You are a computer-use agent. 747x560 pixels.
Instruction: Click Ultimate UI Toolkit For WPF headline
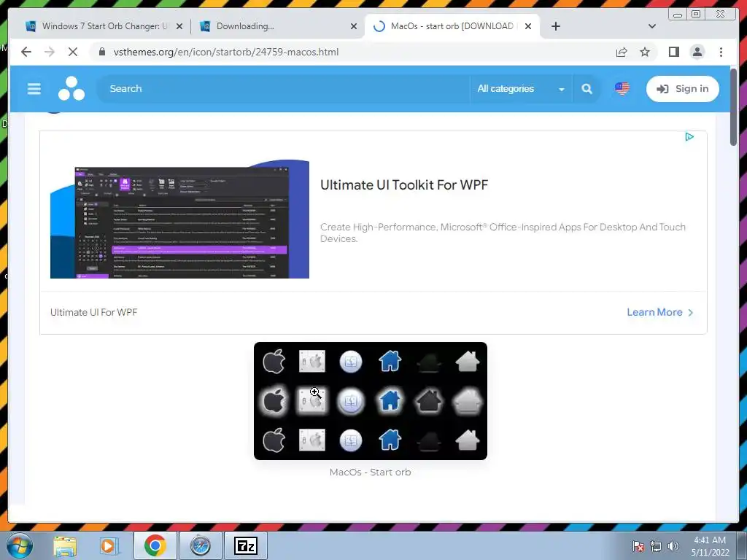pos(404,184)
